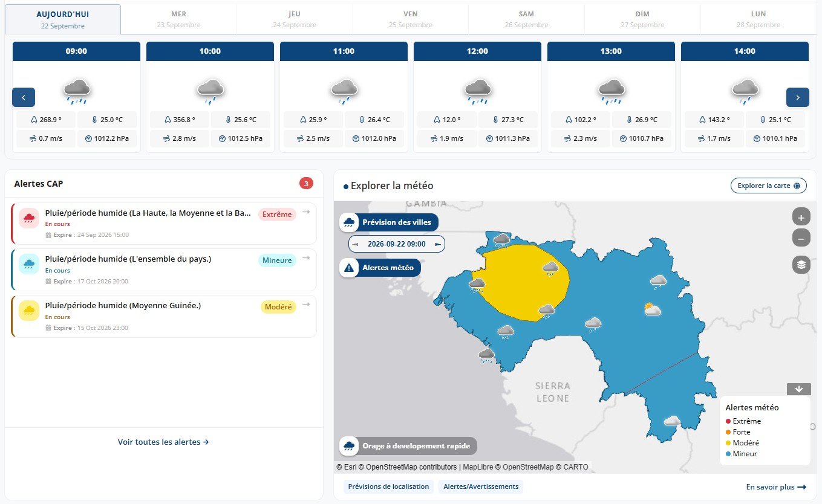The image size is (822, 504).
Task: Open the VEN 25 Septembre tab
Action: click(x=411, y=19)
